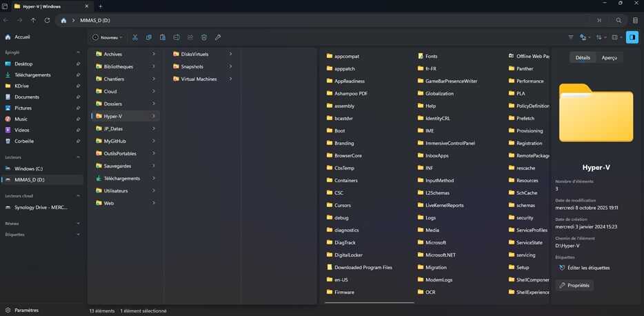The image size is (644, 316).
Task: Expand the Étiquettes sidebar section
Action: point(78,235)
